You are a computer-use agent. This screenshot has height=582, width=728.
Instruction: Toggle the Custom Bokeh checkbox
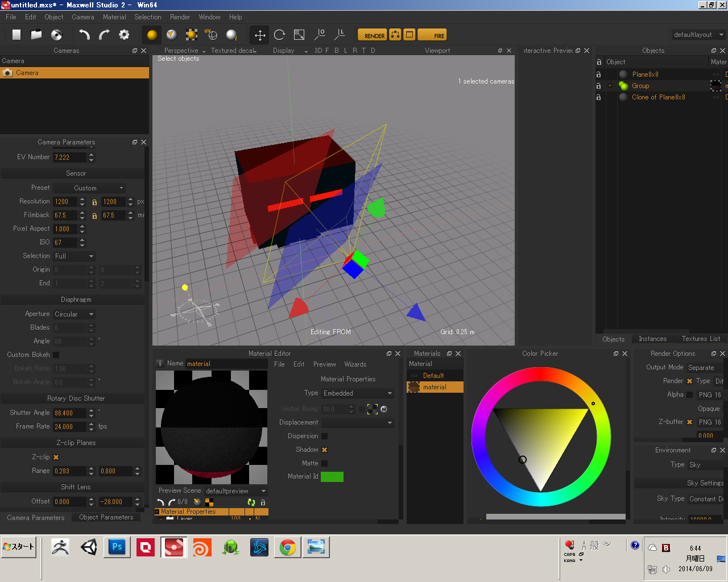click(56, 355)
